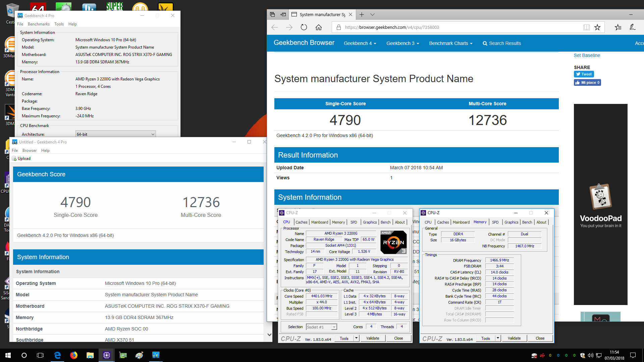
Task: Open Cortana search circle on taskbar
Action: 24,355
